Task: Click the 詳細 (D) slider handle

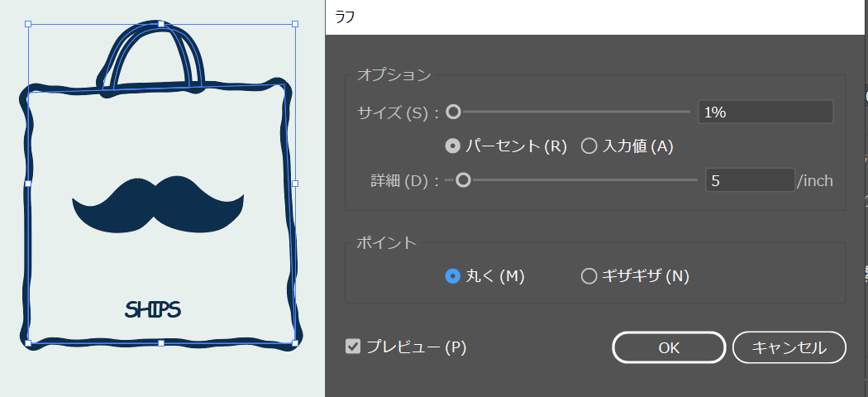Action: 463,180
